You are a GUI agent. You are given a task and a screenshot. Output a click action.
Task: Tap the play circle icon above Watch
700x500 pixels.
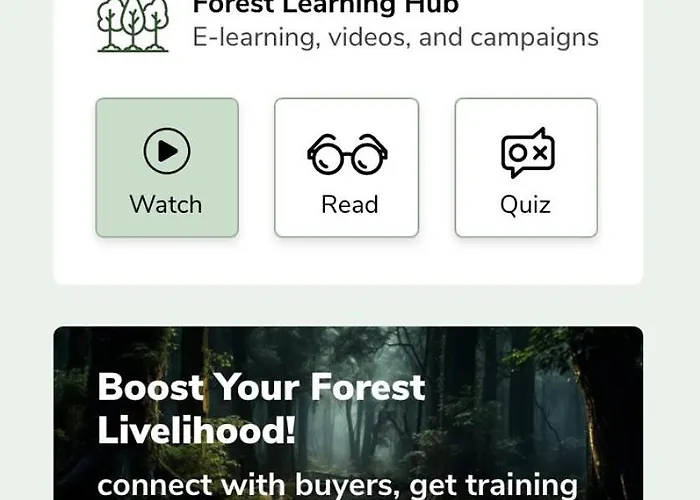[167, 151]
